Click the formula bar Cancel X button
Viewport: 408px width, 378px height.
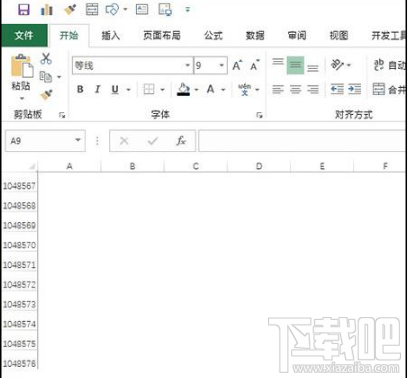pyautogui.click(x=124, y=141)
